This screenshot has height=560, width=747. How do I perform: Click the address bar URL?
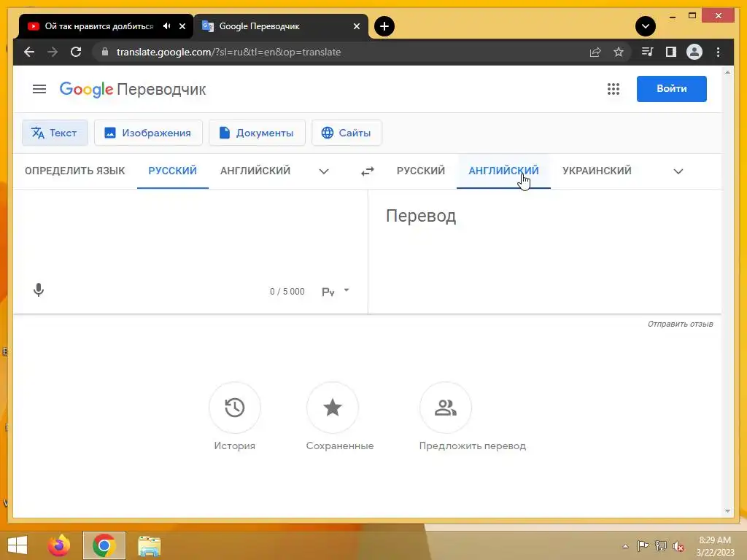228,52
